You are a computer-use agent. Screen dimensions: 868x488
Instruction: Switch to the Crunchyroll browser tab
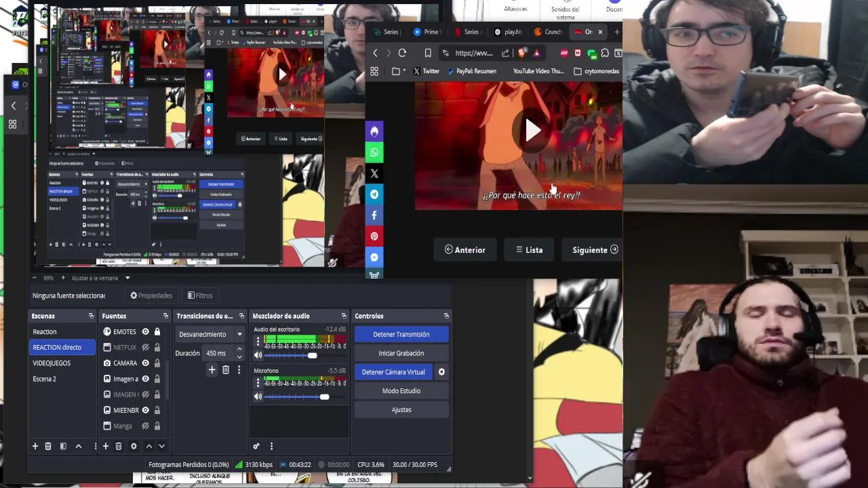click(x=549, y=32)
